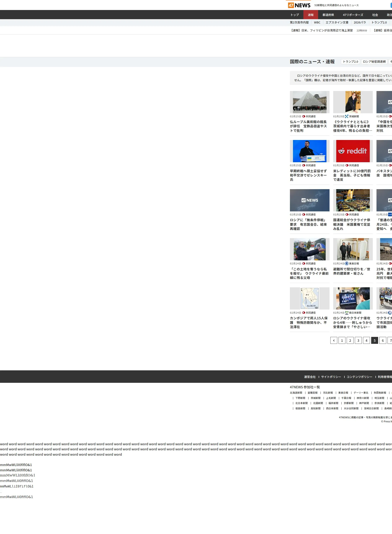
Task: Click the トランプ2.0 tag beside the 国際のニュース heading
Action: pos(351,62)
